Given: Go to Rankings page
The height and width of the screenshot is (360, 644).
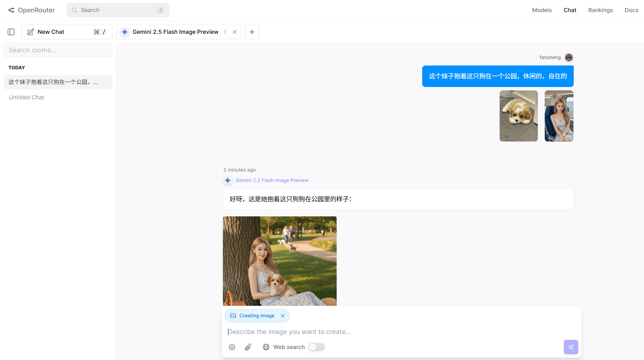Looking at the screenshot, I should click(x=600, y=10).
